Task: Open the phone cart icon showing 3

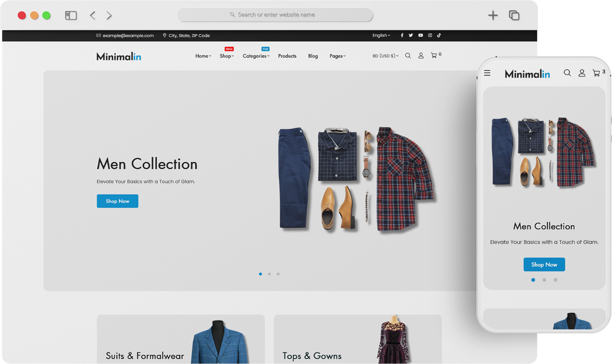Action: point(598,73)
